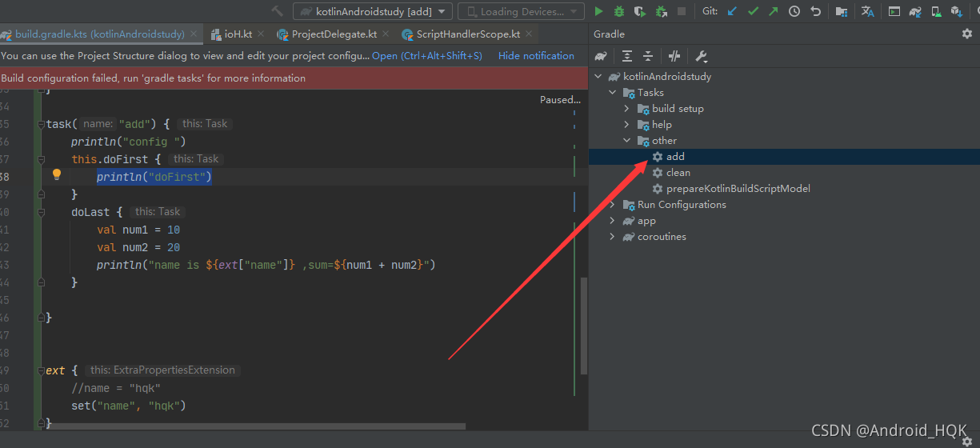Viewport: 980px width, 448px height.
Task: Open the run configuration dropdown
Action: (x=373, y=11)
